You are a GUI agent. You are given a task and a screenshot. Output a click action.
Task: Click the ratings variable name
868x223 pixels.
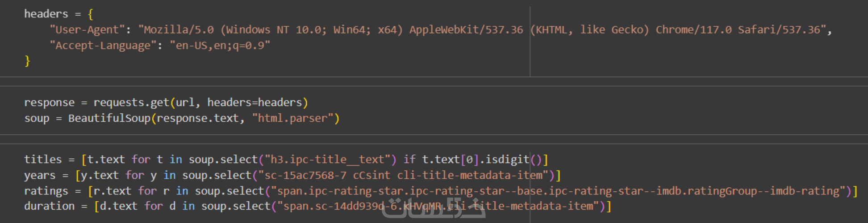pyautogui.click(x=46, y=191)
